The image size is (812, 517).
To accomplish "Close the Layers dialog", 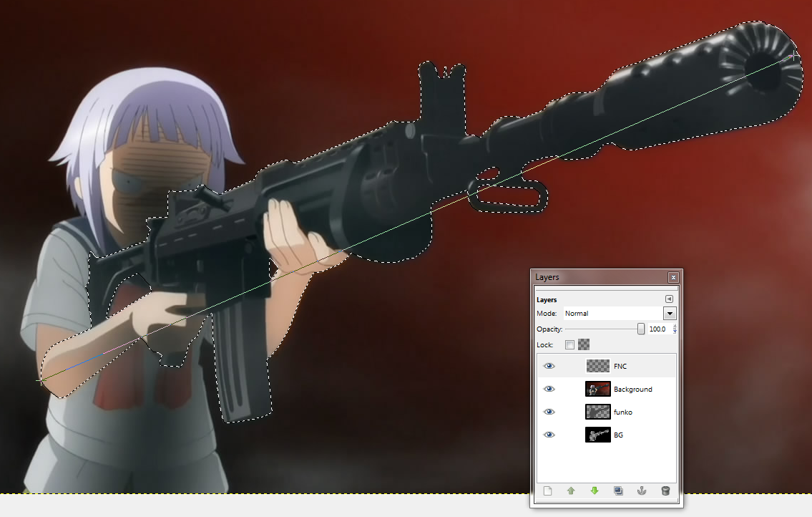I will [x=673, y=277].
